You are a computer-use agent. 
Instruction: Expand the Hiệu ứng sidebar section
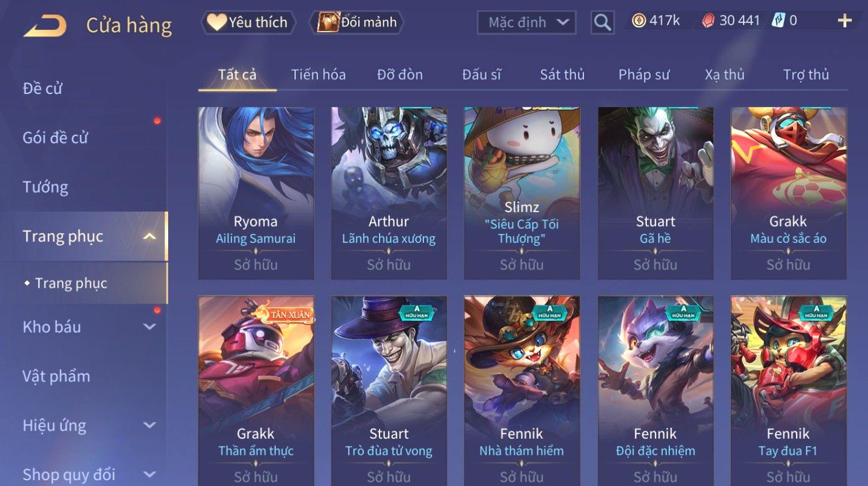pos(150,425)
